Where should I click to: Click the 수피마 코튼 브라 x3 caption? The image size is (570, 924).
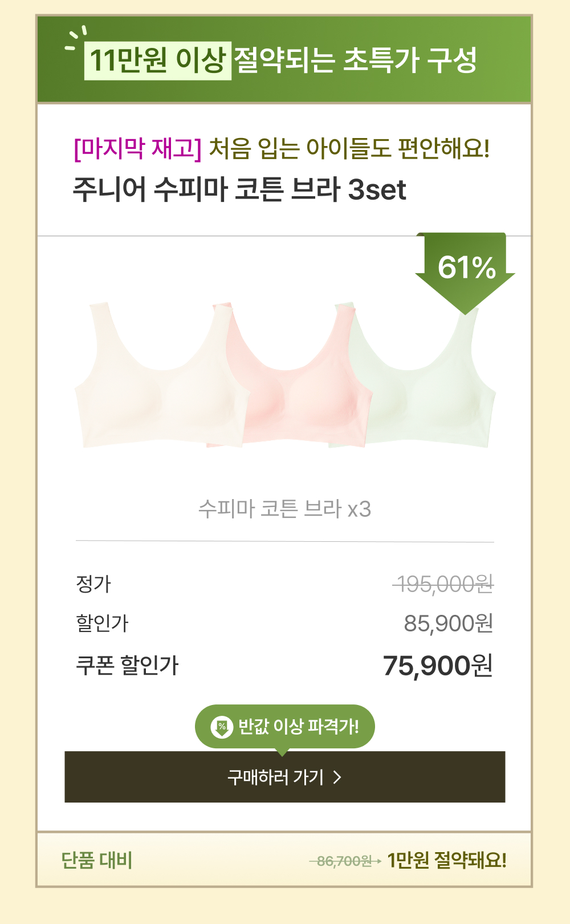pos(284,508)
